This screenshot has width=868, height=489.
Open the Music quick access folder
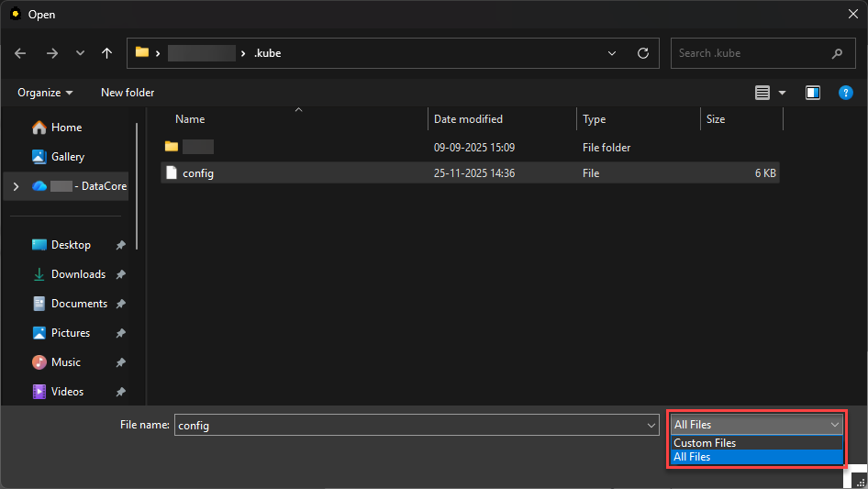(65, 362)
